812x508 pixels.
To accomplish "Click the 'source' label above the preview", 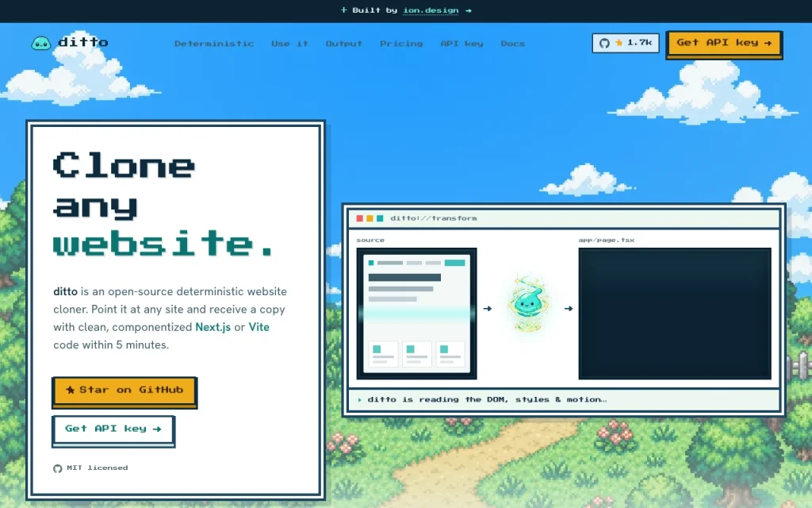I will coord(370,240).
